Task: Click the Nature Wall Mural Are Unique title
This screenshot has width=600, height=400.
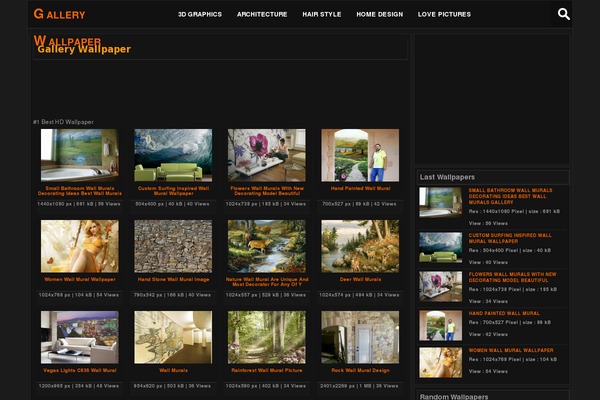Action: 267,282
